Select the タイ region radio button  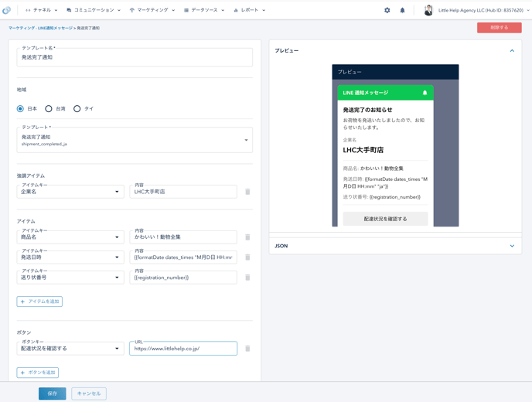pyautogui.click(x=77, y=109)
